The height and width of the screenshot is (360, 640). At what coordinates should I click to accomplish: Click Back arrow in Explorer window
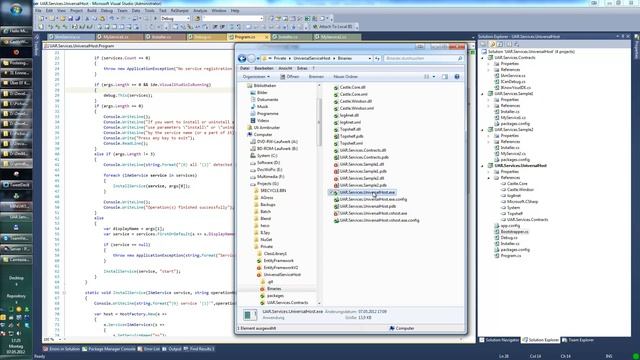point(242,58)
